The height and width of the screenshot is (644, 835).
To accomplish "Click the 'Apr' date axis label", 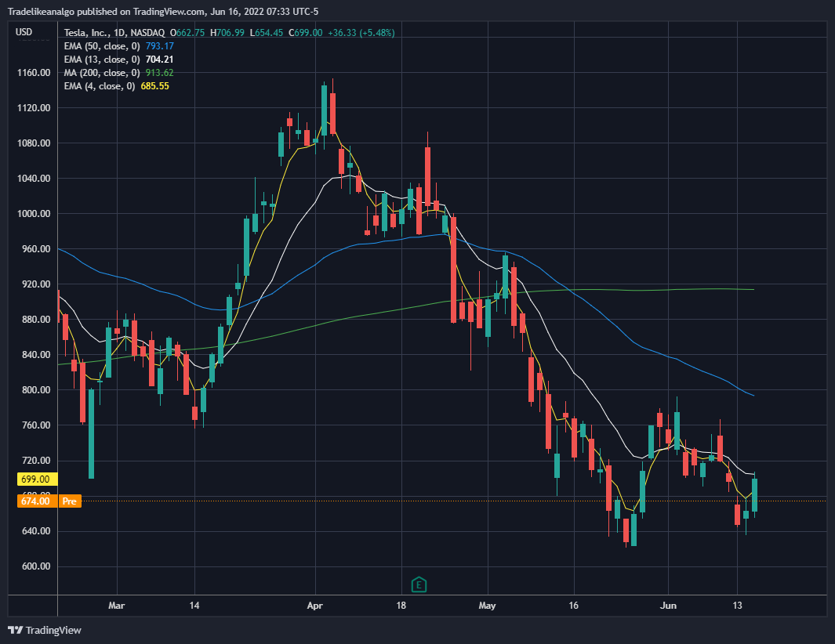I will point(315,606).
